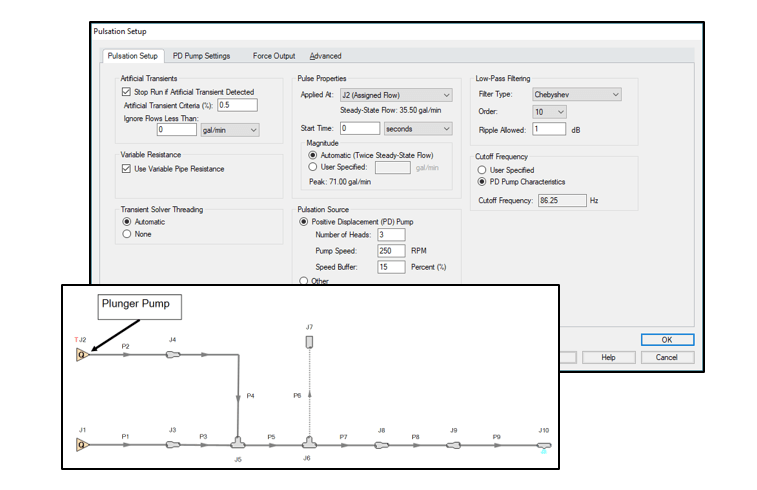Open the filter Order dropdown
This screenshot has height=490, width=757.
pos(549,112)
